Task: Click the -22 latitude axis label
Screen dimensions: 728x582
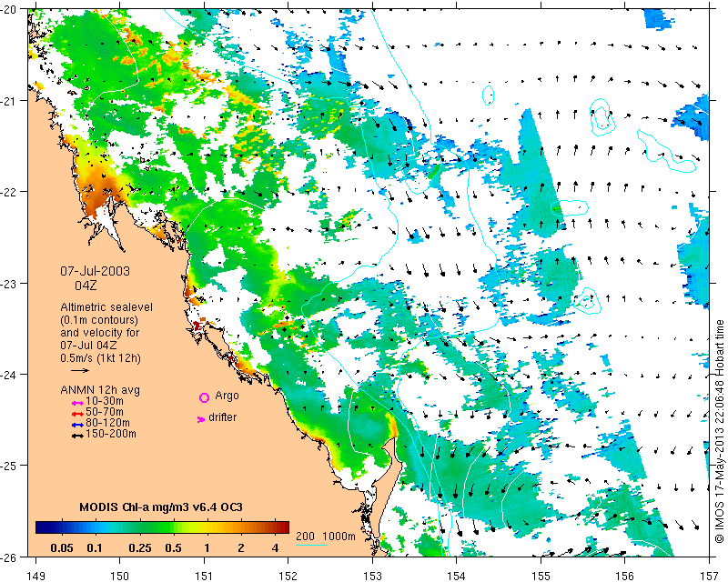Action: point(9,192)
